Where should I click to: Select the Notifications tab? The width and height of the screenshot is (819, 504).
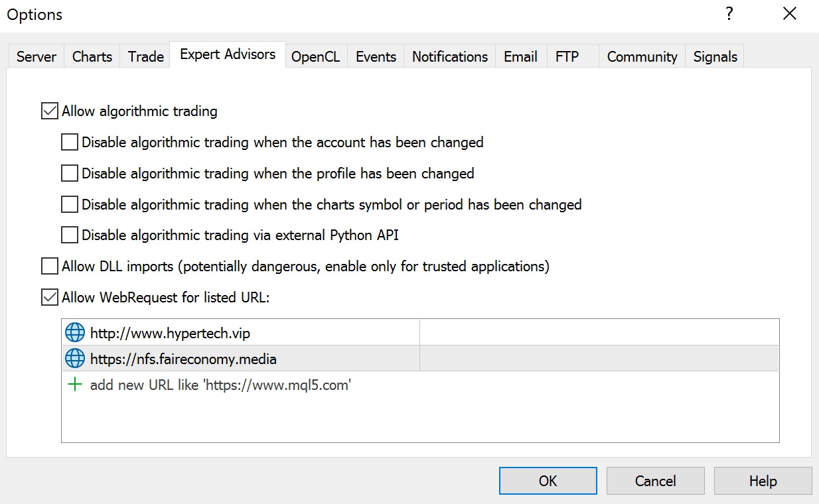coord(450,57)
